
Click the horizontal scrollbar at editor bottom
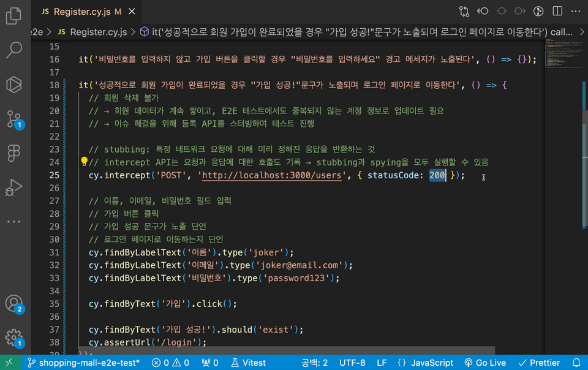pyautogui.click(x=287, y=350)
